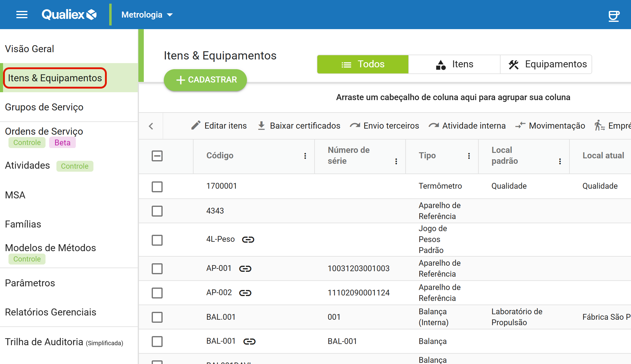Switch to the Todos tab
The width and height of the screenshot is (631, 364).
[363, 64]
